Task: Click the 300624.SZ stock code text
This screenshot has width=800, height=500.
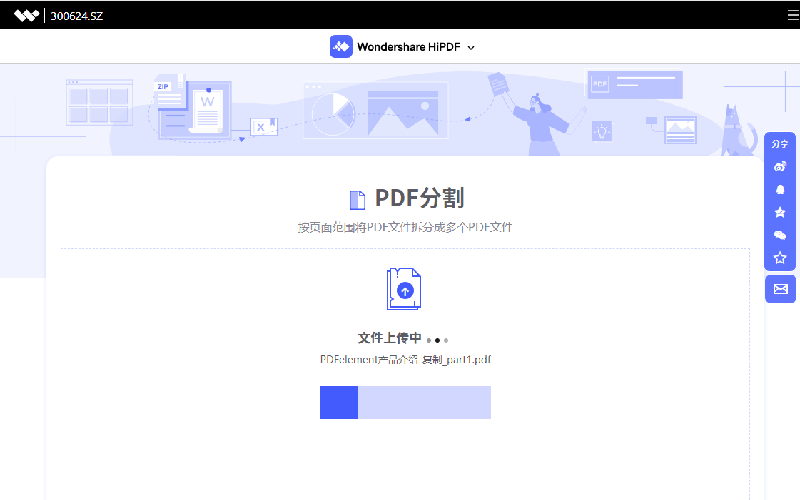Action: coord(76,16)
